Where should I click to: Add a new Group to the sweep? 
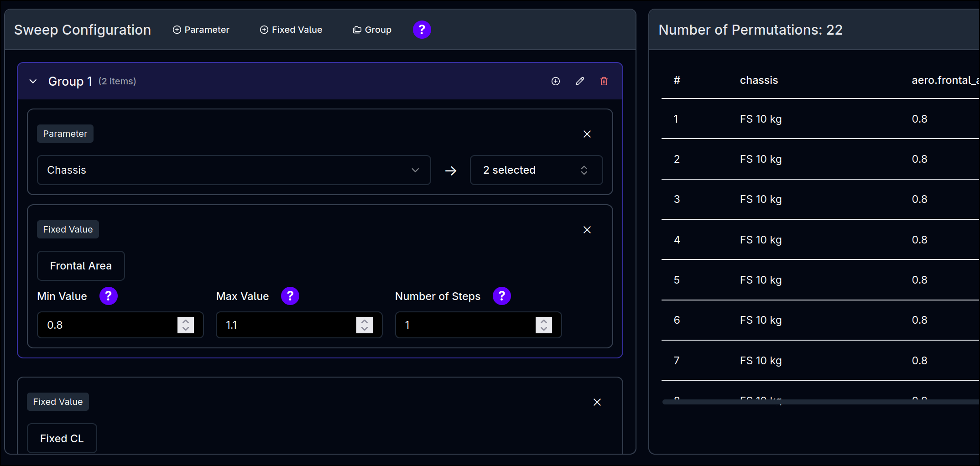click(372, 30)
